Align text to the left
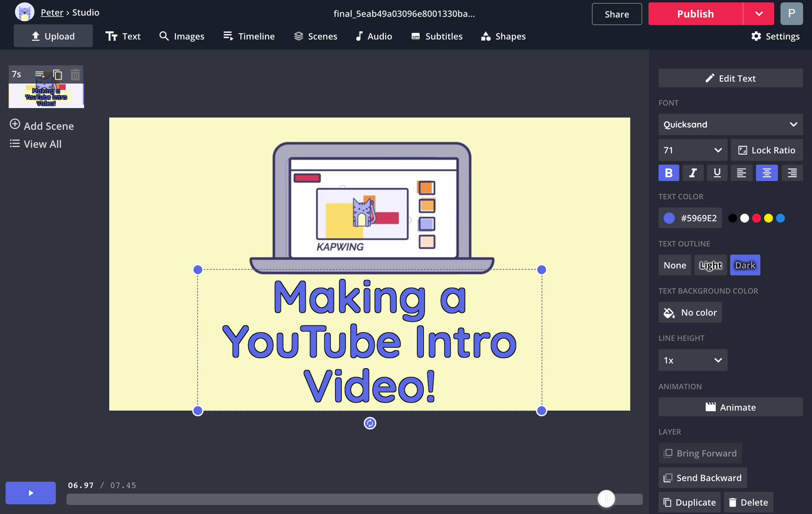 741,173
